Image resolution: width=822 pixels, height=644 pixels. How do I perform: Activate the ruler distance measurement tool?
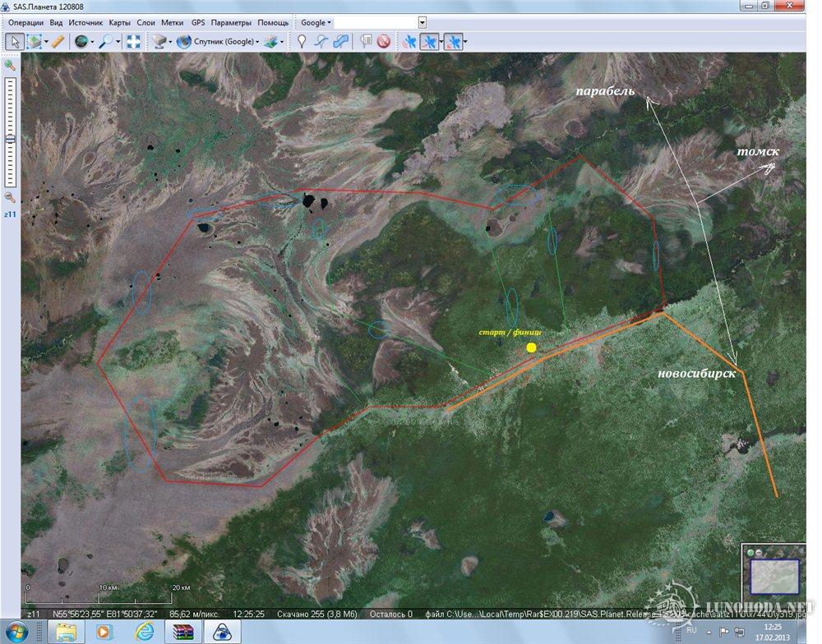pyautogui.click(x=58, y=41)
